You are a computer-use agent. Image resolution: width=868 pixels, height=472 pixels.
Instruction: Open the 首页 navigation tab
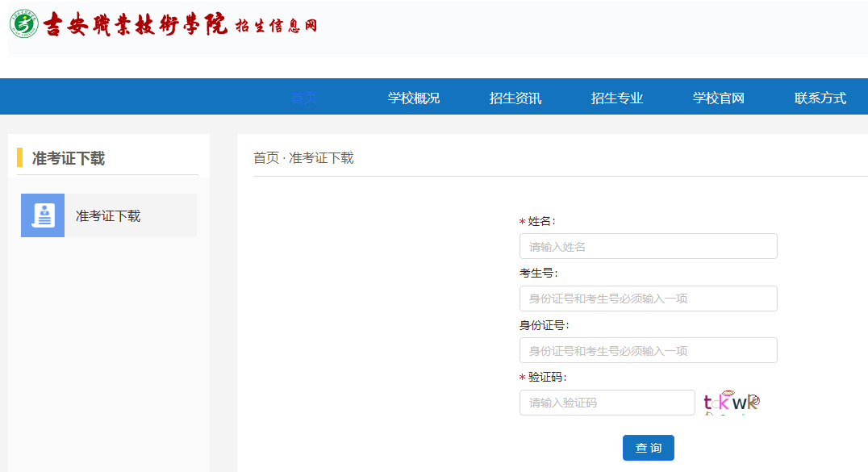[x=304, y=98]
